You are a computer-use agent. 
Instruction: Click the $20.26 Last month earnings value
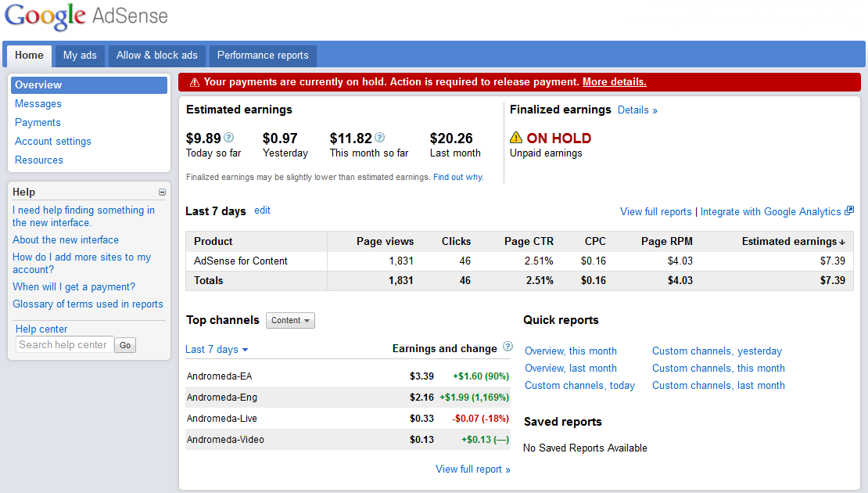(x=451, y=138)
